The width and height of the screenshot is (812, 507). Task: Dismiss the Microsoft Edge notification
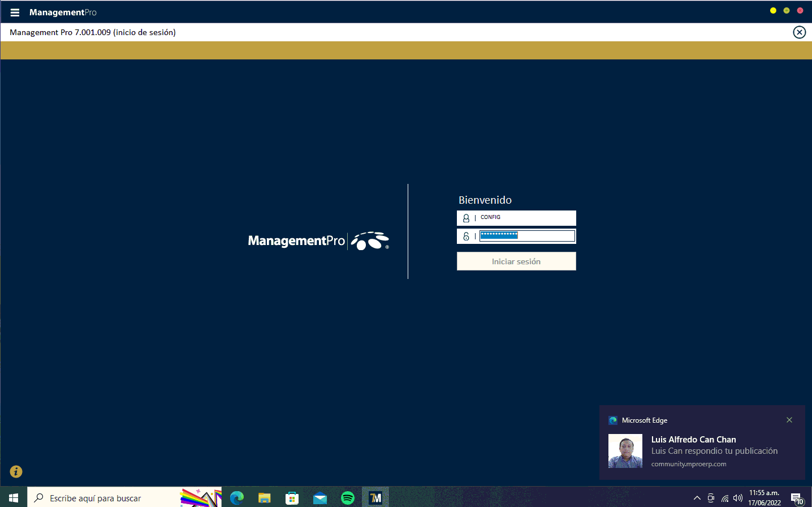coord(789,420)
